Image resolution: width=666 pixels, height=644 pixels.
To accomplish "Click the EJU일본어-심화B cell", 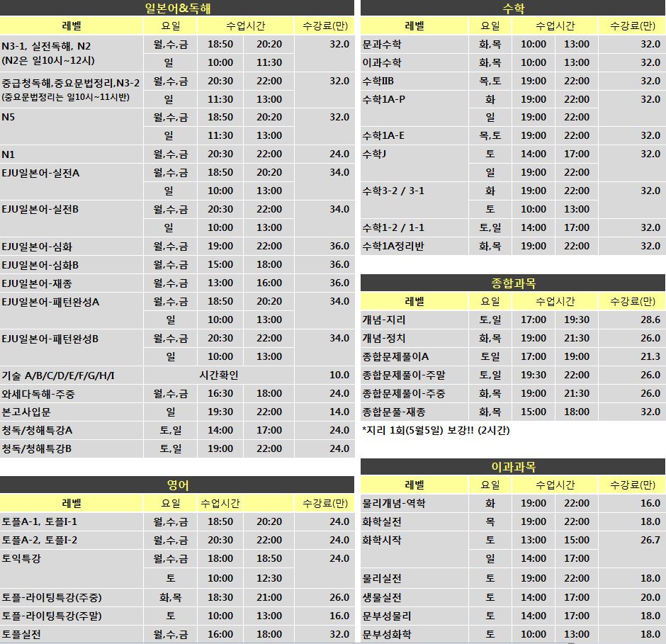I will (72, 265).
